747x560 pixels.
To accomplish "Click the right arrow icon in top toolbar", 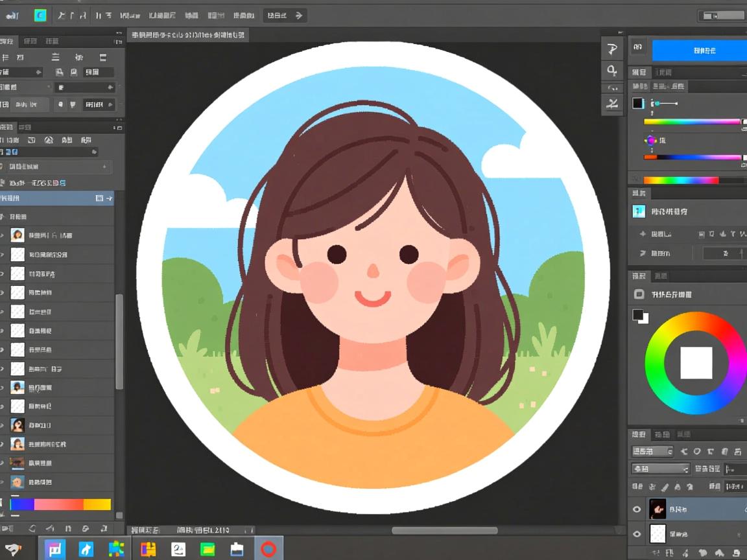I will click(299, 16).
